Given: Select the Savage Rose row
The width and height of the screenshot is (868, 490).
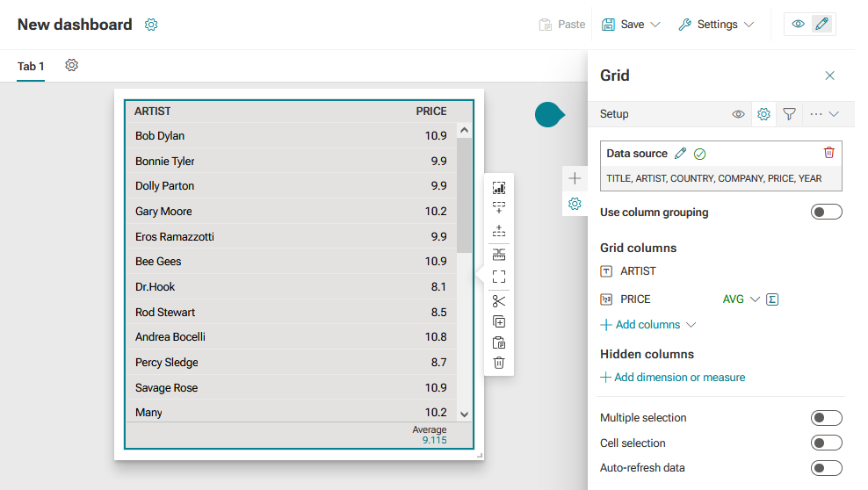Looking at the screenshot, I should click(x=291, y=387).
